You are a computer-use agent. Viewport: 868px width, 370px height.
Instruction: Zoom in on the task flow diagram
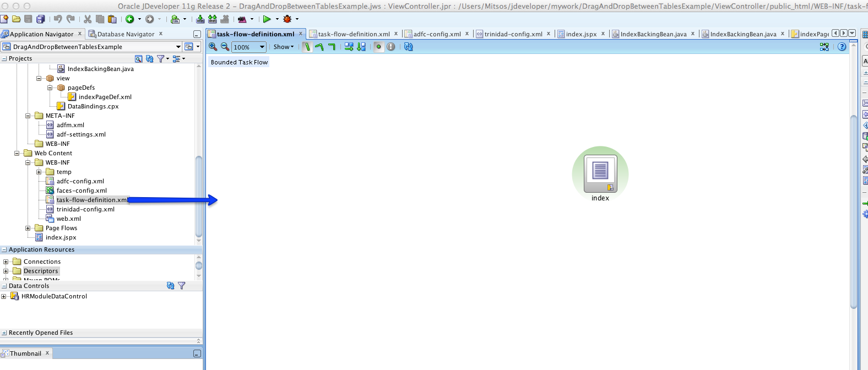[x=213, y=47]
